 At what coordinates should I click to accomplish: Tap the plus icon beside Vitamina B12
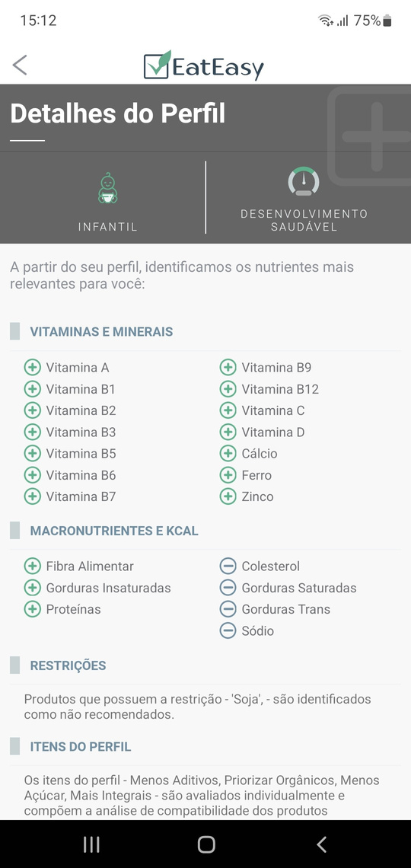point(228,389)
